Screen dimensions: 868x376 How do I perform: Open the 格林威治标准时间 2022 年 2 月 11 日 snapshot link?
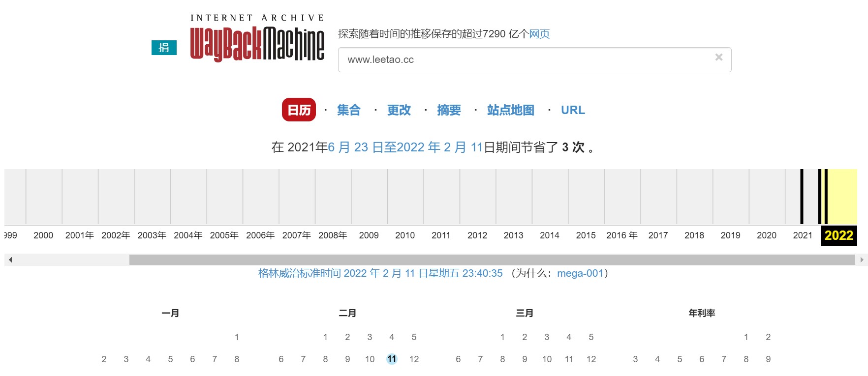click(x=380, y=273)
